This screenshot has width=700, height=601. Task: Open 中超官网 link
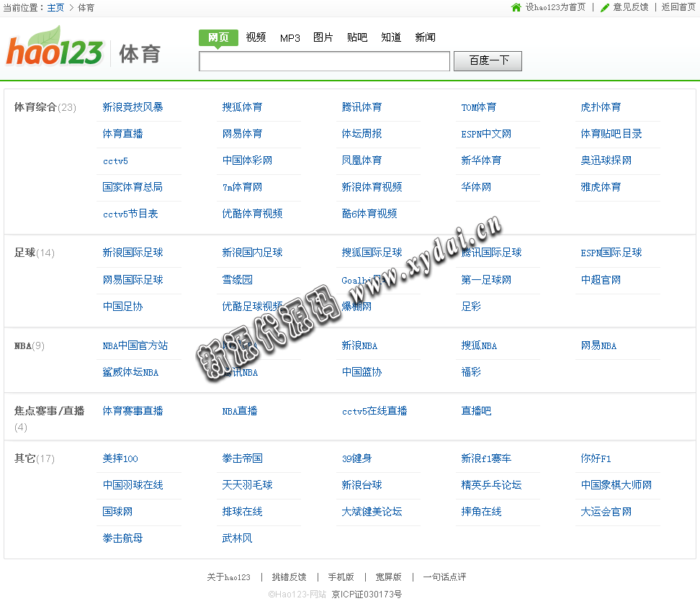pyautogui.click(x=601, y=280)
